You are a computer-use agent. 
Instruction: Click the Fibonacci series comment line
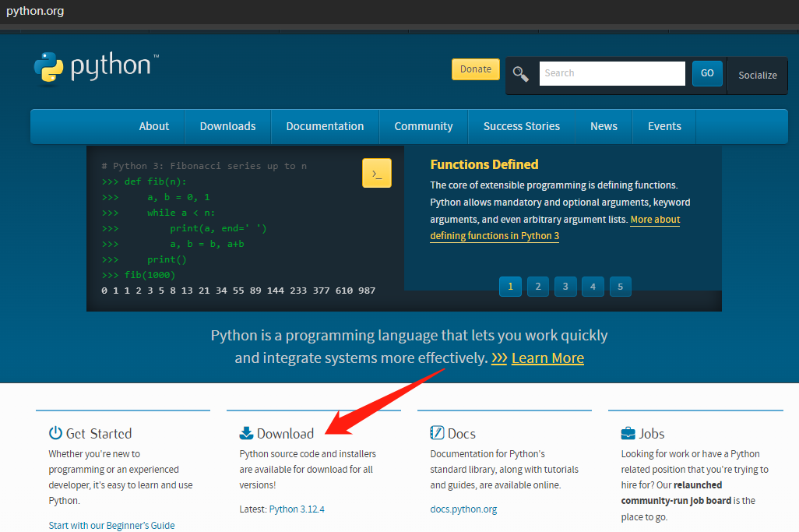tap(204, 166)
